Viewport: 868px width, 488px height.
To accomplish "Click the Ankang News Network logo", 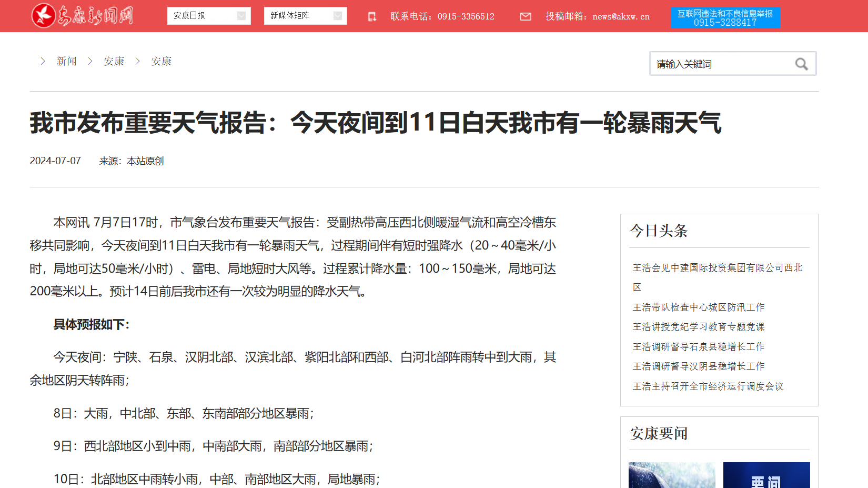I will pyautogui.click(x=82, y=16).
